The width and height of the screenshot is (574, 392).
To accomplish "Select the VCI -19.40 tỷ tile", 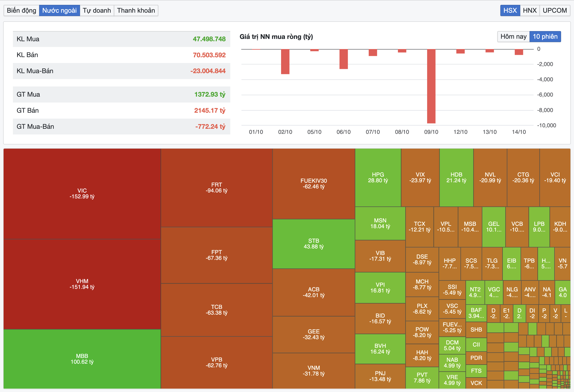I will click(555, 177).
